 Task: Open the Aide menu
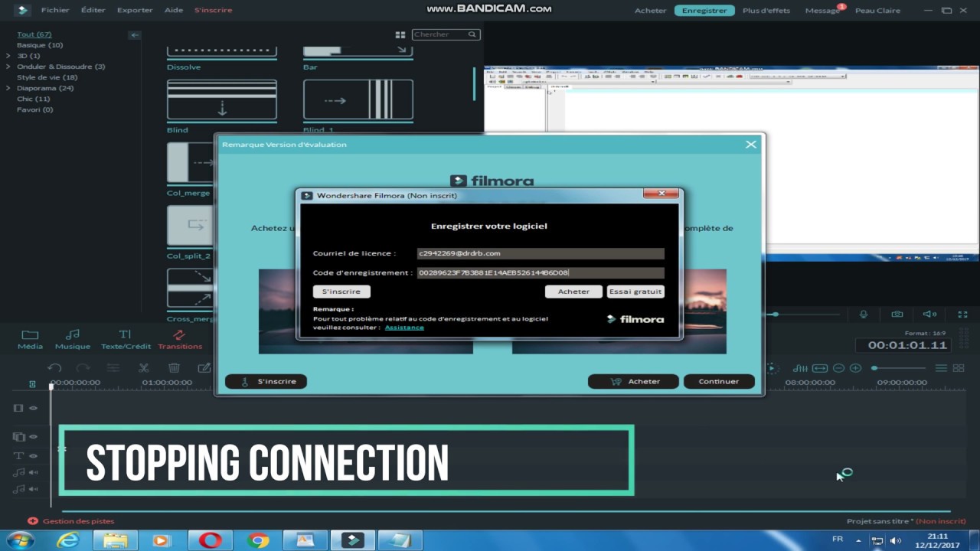point(174,10)
